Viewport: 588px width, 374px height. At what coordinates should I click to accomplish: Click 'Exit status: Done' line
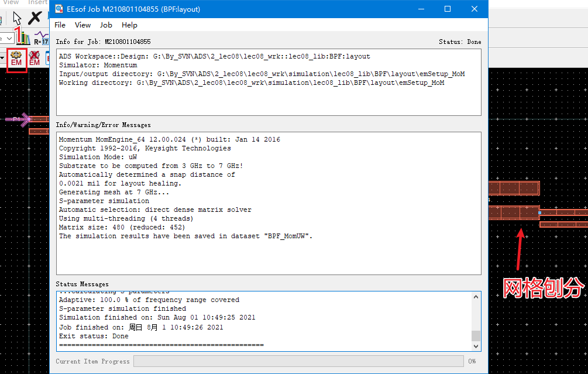[x=94, y=336]
